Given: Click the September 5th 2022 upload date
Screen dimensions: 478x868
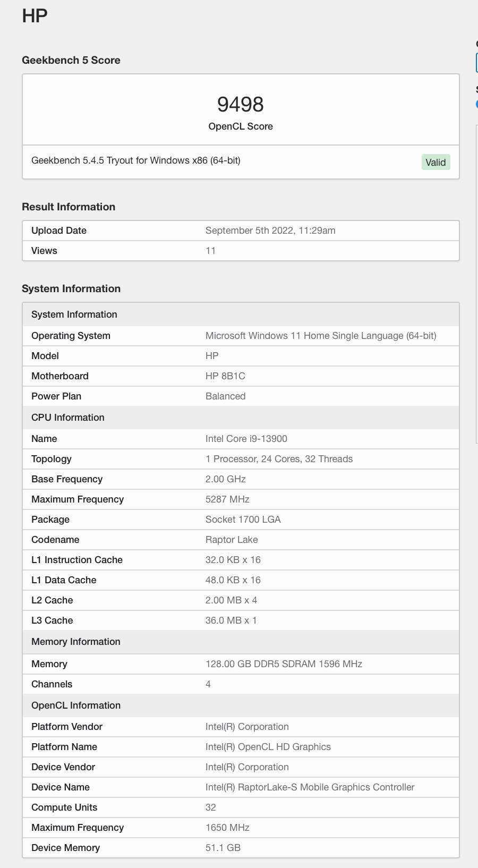Looking at the screenshot, I should pyautogui.click(x=270, y=231).
